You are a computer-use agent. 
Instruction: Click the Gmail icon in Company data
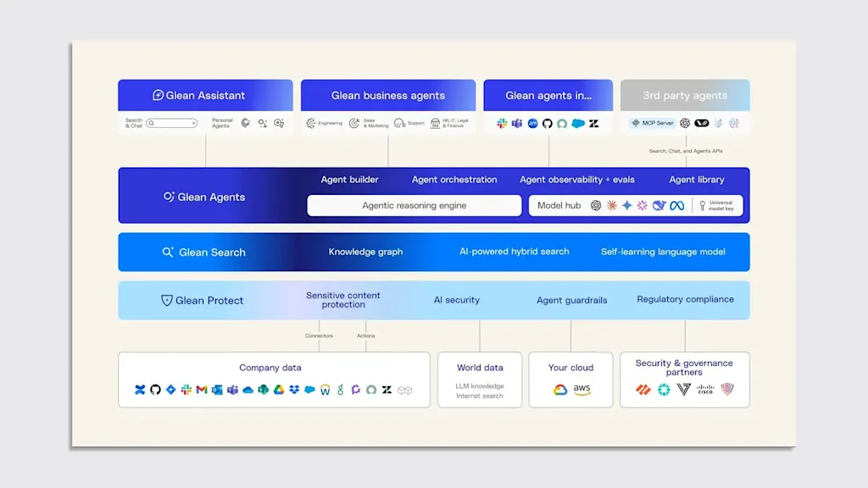(202, 390)
